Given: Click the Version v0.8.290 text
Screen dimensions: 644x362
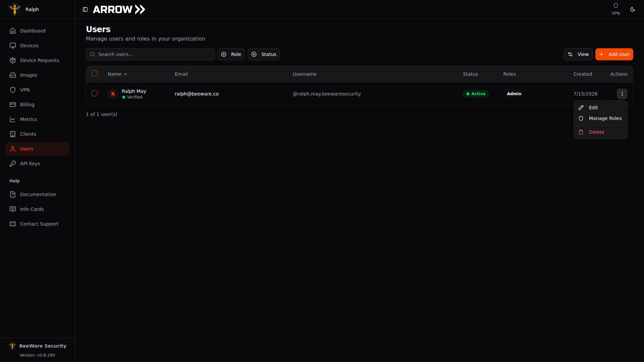Looking at the screenshot, I should tap(37, 355).
